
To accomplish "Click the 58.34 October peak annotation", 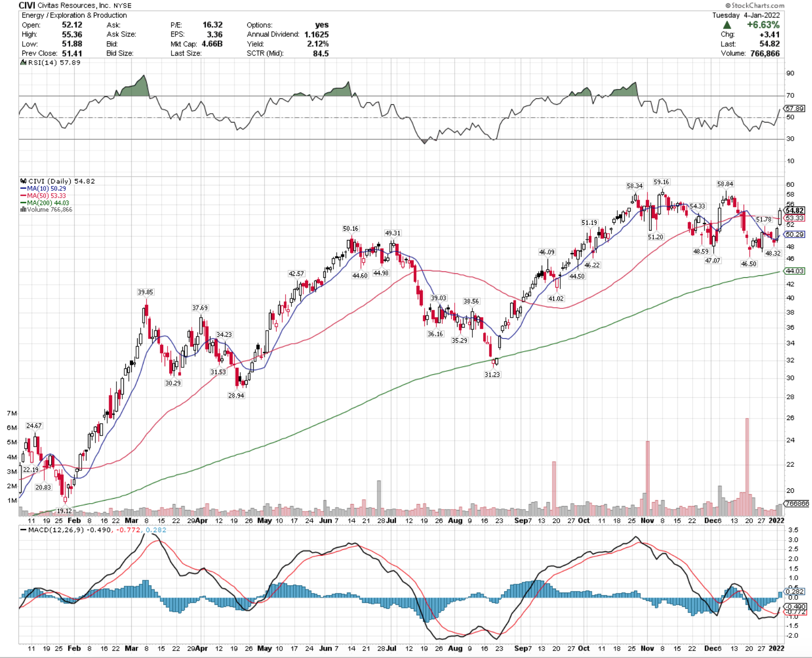I will 635,186.
